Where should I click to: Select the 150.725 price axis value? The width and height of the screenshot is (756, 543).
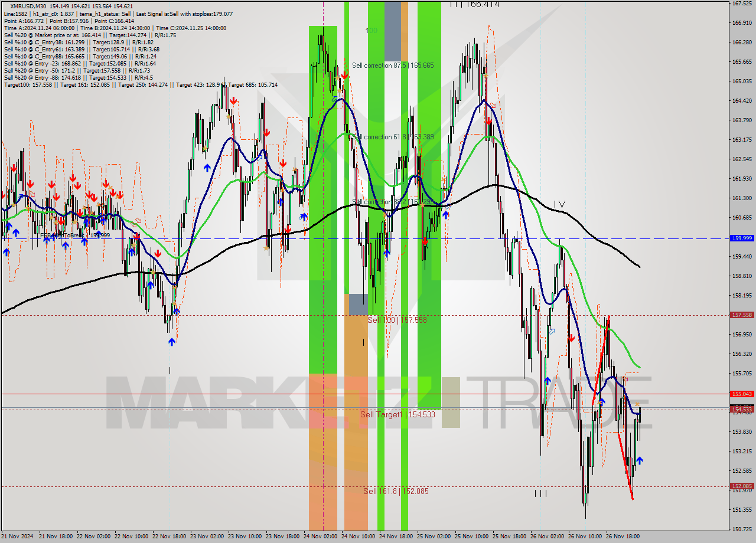click(x=742, y=529)
